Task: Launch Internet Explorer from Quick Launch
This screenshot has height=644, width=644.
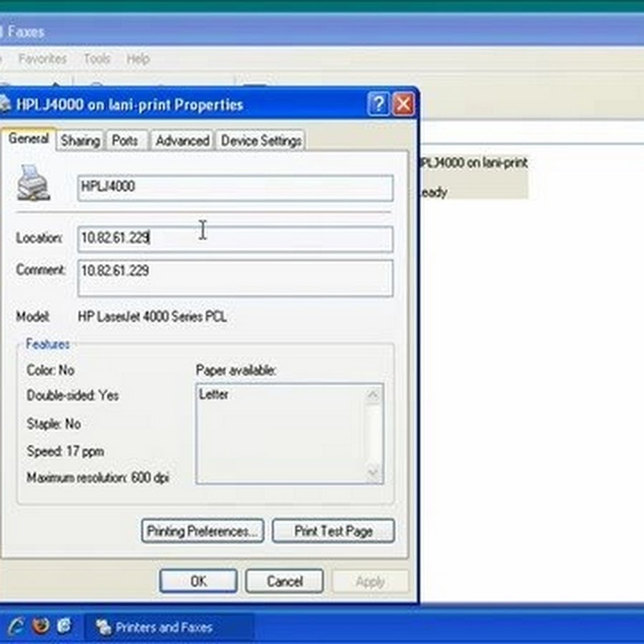Action: [x=16, y=626]
